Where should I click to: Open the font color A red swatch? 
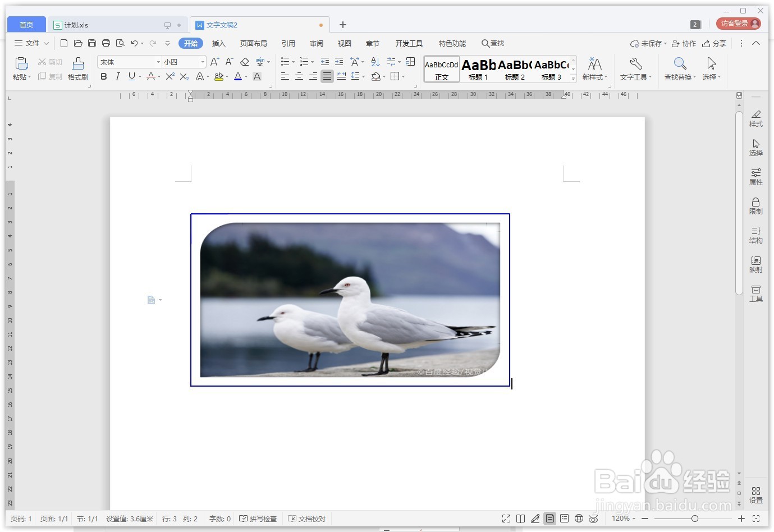click(238, 76)
